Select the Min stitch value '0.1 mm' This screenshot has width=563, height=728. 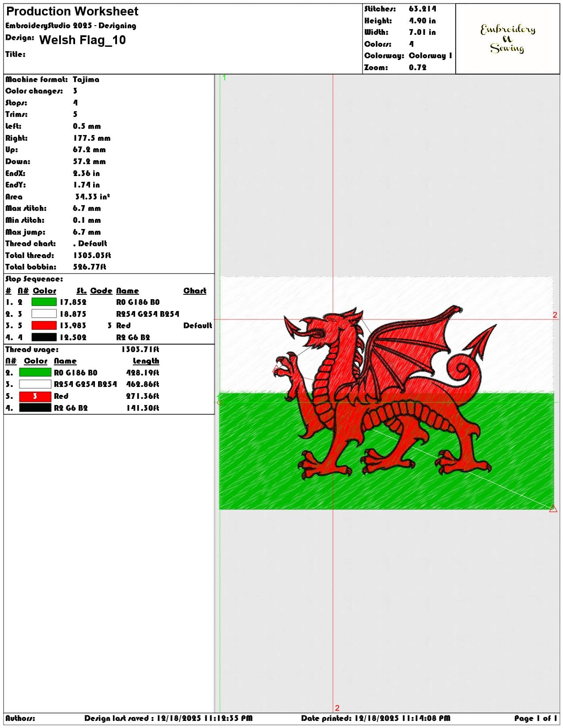87,220
